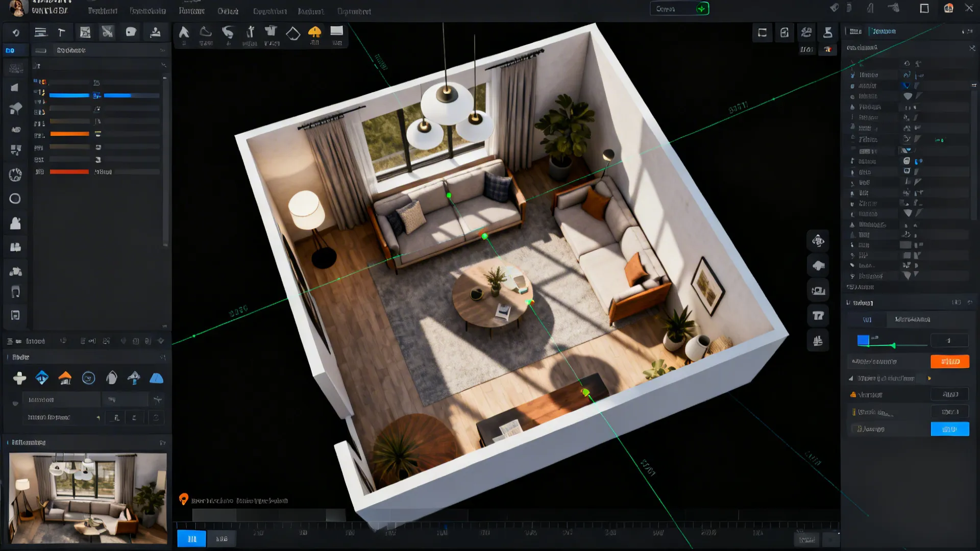Expand the dropdown at top of left panel
The image size is (980, 551).
pyautogui.click(x=162, y=50)
